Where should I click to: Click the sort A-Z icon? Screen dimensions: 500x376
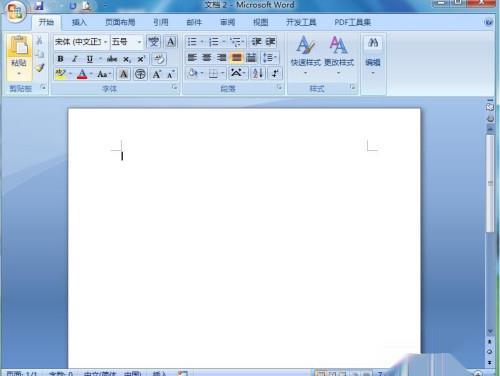pos(258,73)
